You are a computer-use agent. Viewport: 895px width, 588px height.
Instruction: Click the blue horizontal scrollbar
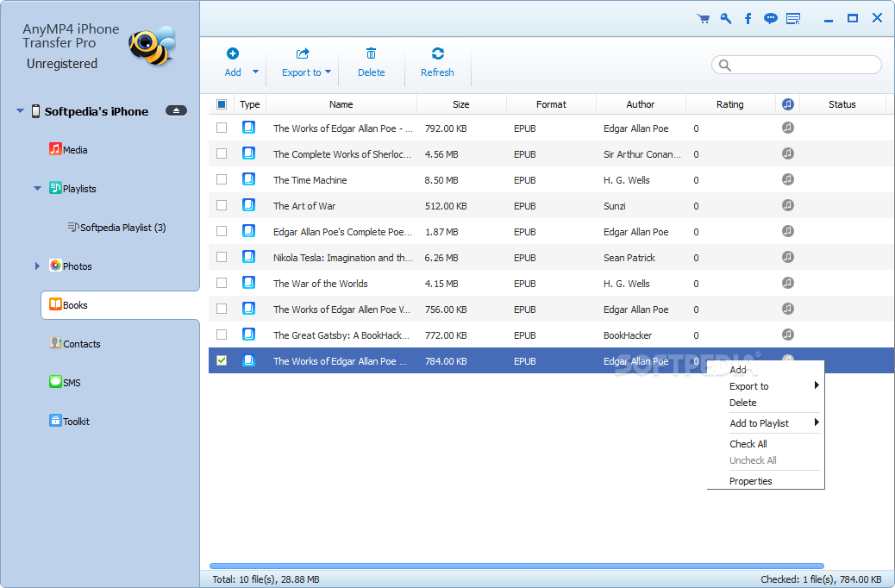point(516,566)
